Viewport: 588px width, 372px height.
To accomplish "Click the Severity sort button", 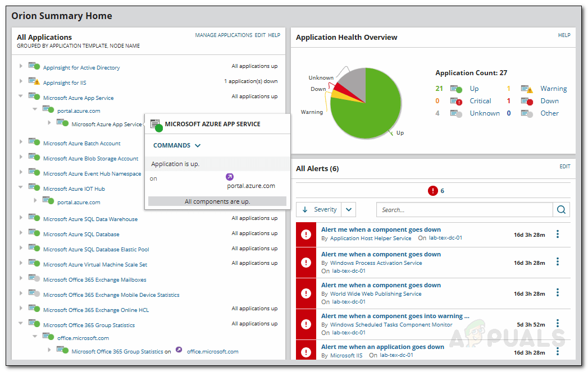I will point(320,209).
